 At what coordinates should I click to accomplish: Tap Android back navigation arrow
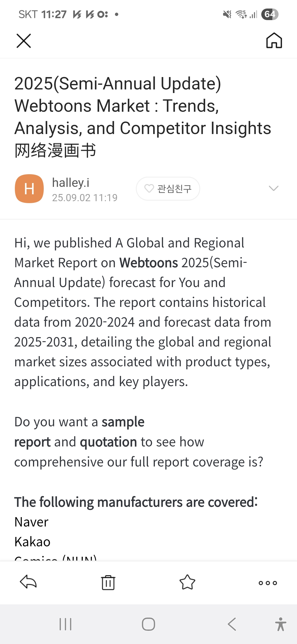click(x=232, y=624)
